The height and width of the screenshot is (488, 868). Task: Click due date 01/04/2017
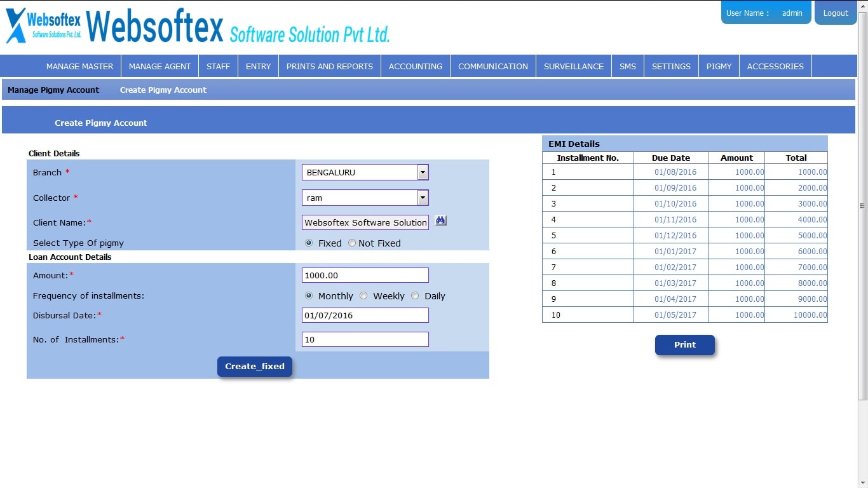[675, 299]
